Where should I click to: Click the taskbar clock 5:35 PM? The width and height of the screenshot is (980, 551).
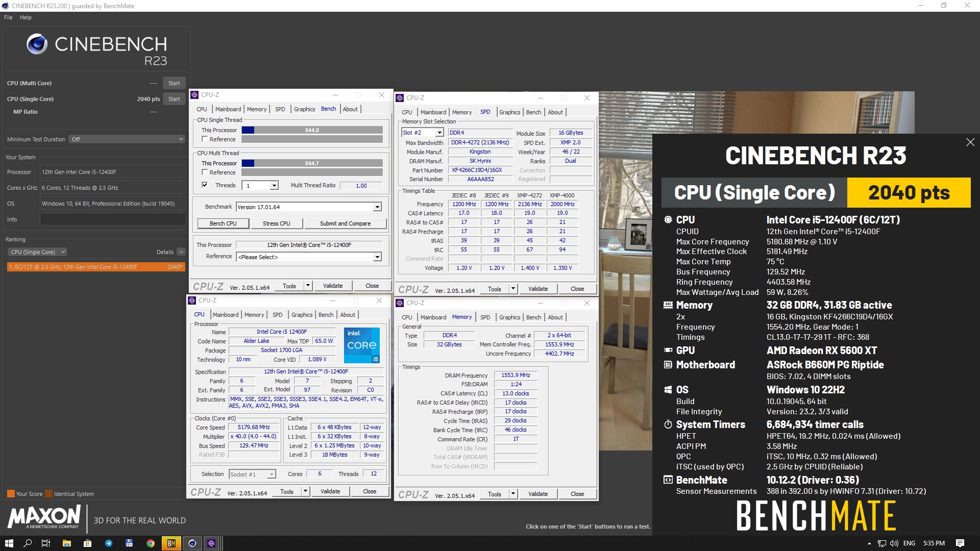[x=934, y=543]
